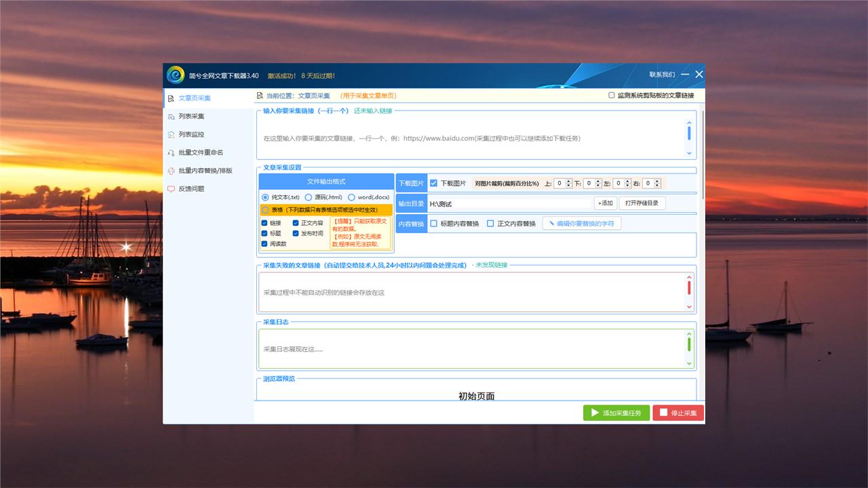Click the 反馈问题 speech bubble icon
The width and height of the screenshot is (868, 488).
coord(171,189)
